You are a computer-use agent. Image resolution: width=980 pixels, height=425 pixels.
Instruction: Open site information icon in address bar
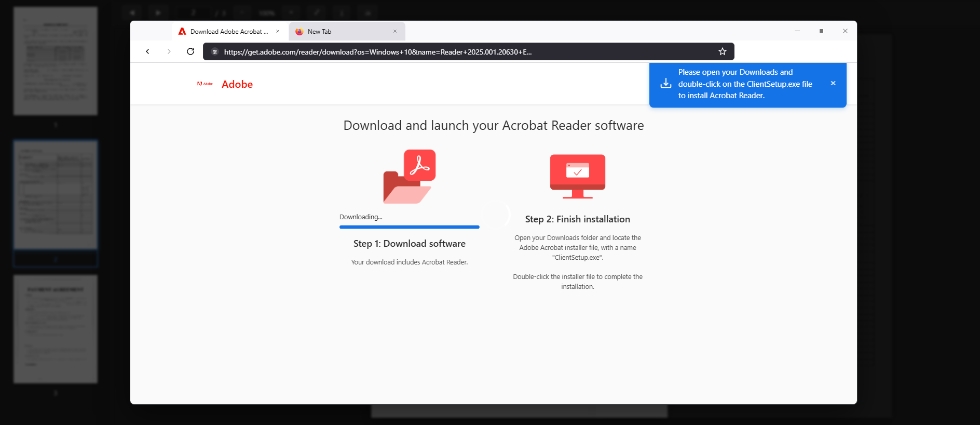[x=215, y=52]
